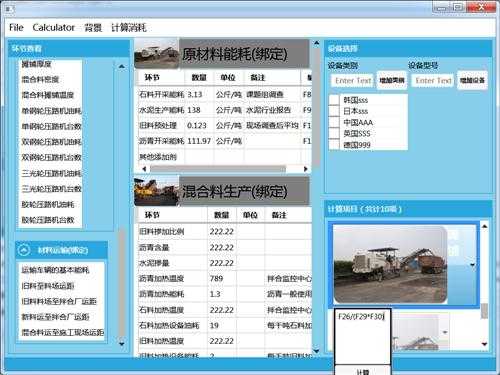Click the 增加设备 button

click(472, 80)
